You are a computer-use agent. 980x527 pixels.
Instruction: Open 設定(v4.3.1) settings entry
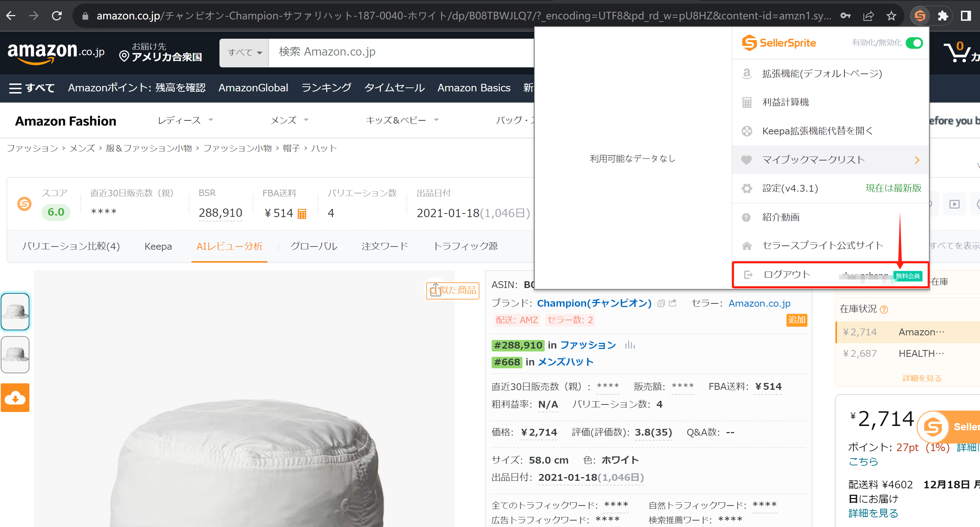(x=830, y=188)
